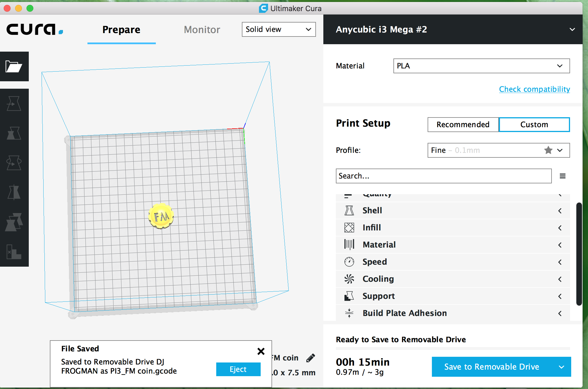Image resolution: width=588 pixels, height=389 pixels.
Task: Switch to the Monitor tab
Action: pos(202,30)
